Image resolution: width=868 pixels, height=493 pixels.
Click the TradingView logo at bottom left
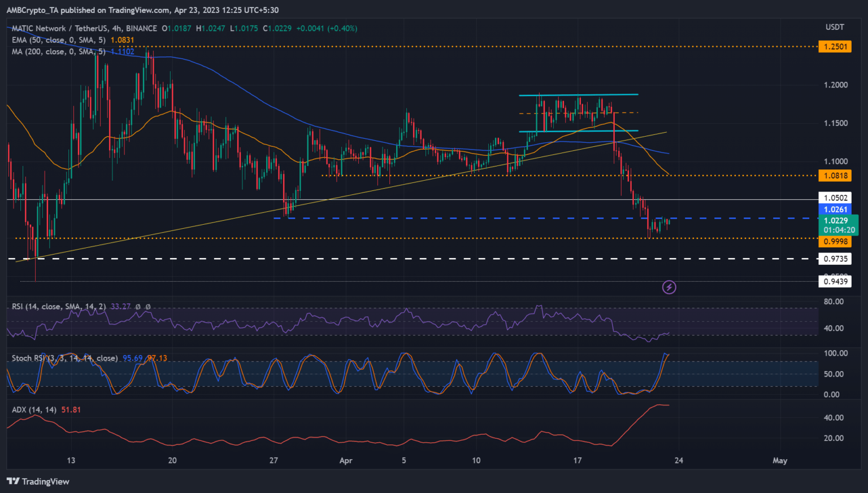pyautogui.click(x=38, y=481)
